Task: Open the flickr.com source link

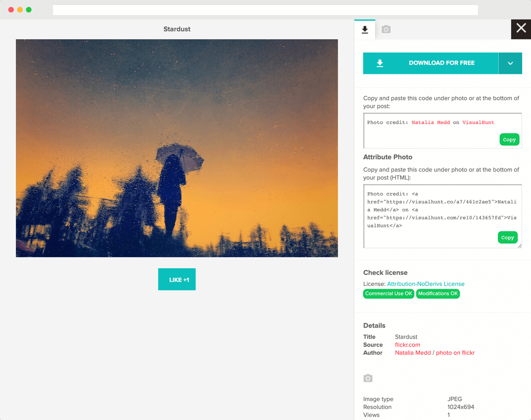Action: click(x=408, y=345)
